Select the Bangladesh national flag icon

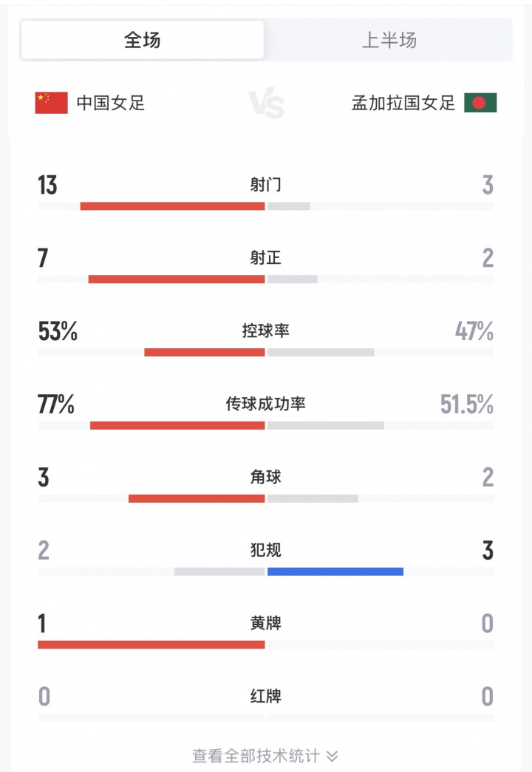point(482,104)
